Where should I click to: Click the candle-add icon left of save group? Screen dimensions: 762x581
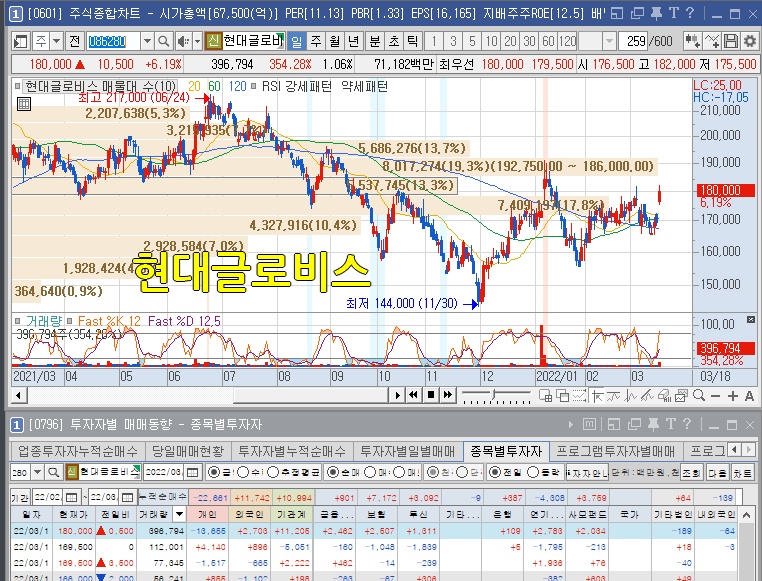pos(692,41)
